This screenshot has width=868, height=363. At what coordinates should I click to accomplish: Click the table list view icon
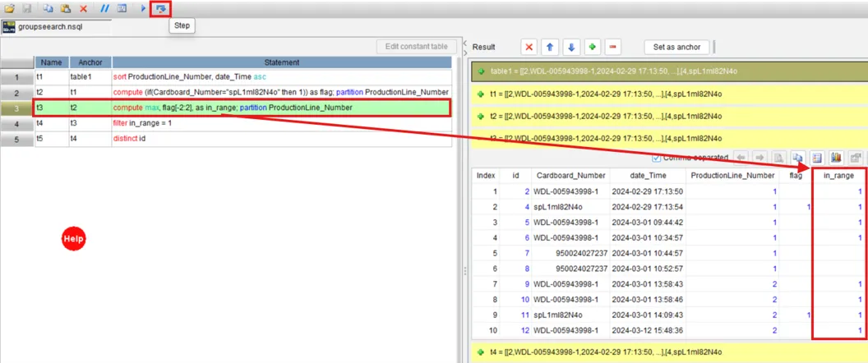click(817, 158)
